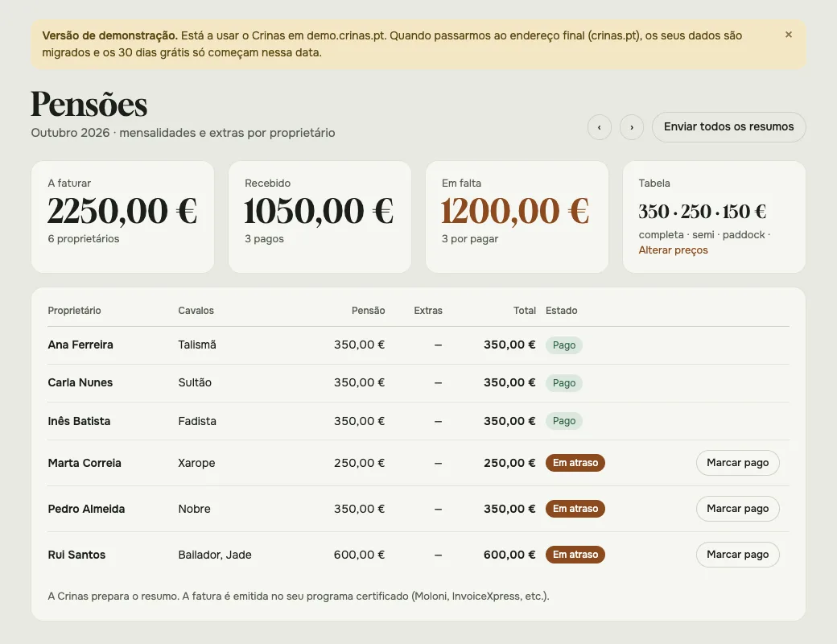This screenshot has width=837, height=644.
Task: Click the 6 proprietários caption
Action: [84, 239]
